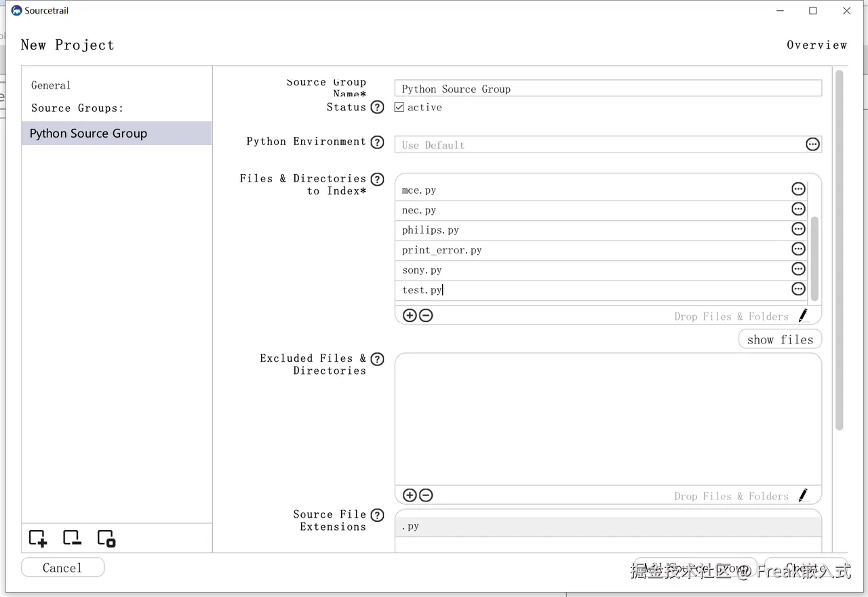Click the add source group icon

click(x=38, y=539)
